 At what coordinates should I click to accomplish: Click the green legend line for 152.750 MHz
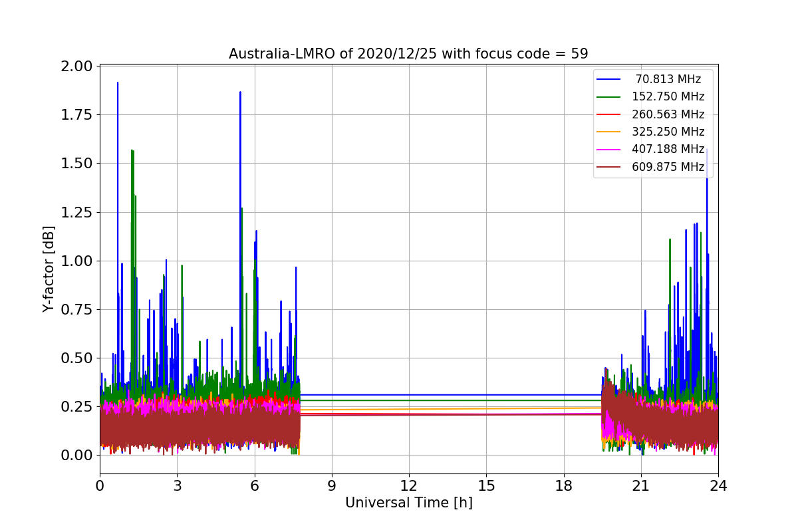point(608,97)
